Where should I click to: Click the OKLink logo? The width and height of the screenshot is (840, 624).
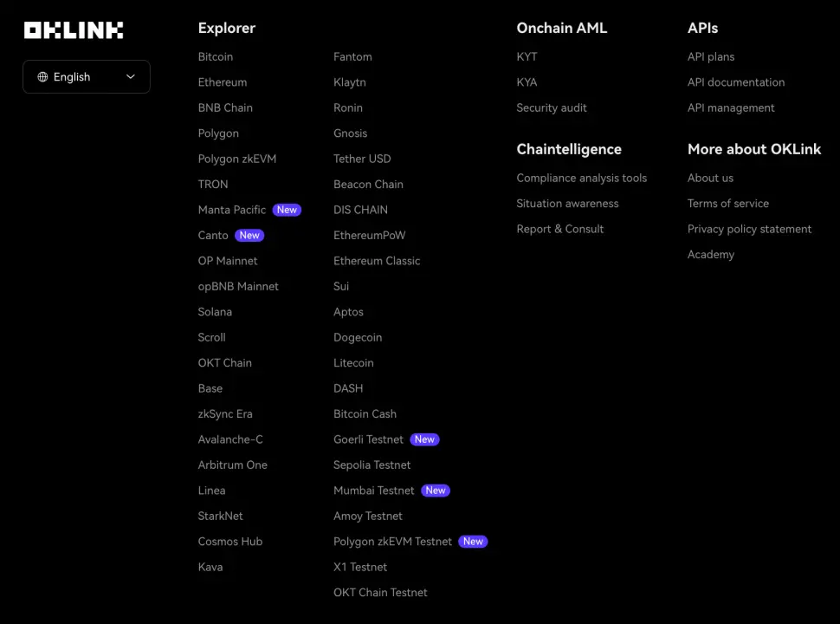pyautogui.click(x=74, y=30)
